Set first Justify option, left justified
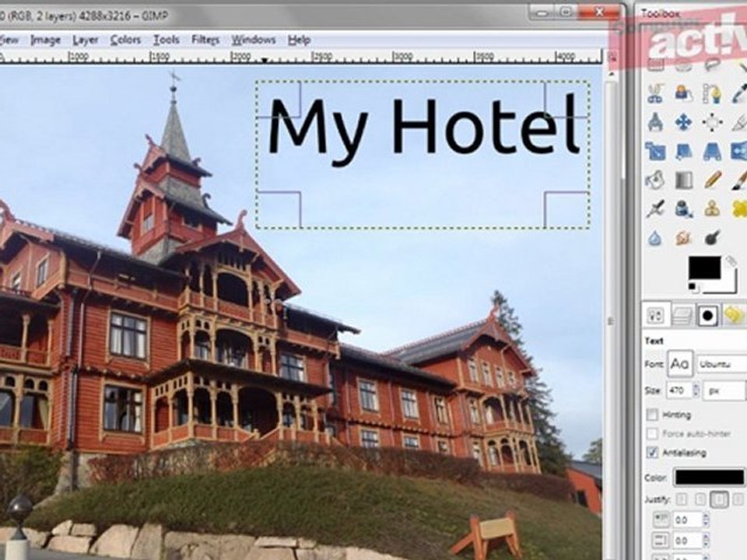The image size is (747, 560). [x=682, y=499]
